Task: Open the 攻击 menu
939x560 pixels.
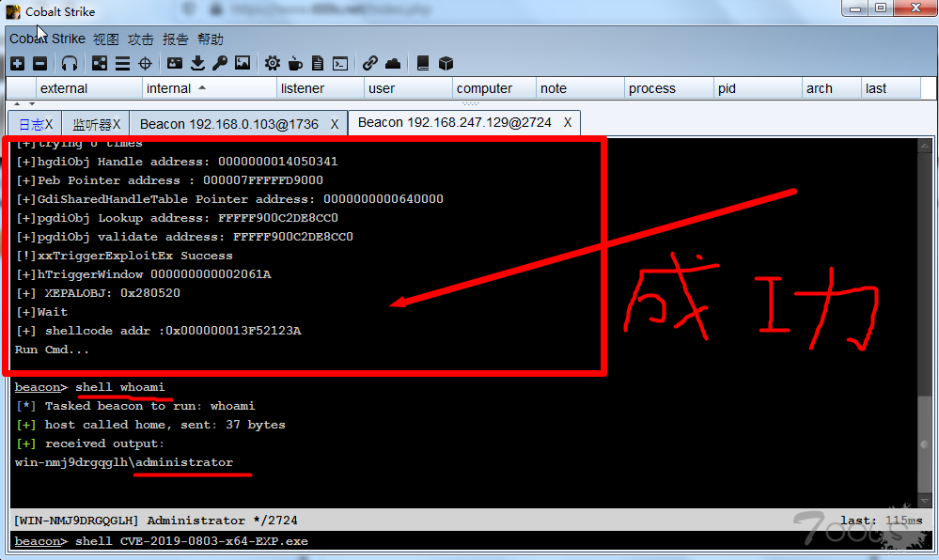Action: click(x=141, y=39)
